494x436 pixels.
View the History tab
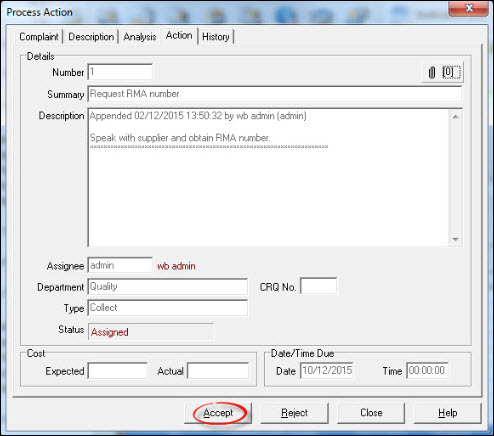[216, 37]
